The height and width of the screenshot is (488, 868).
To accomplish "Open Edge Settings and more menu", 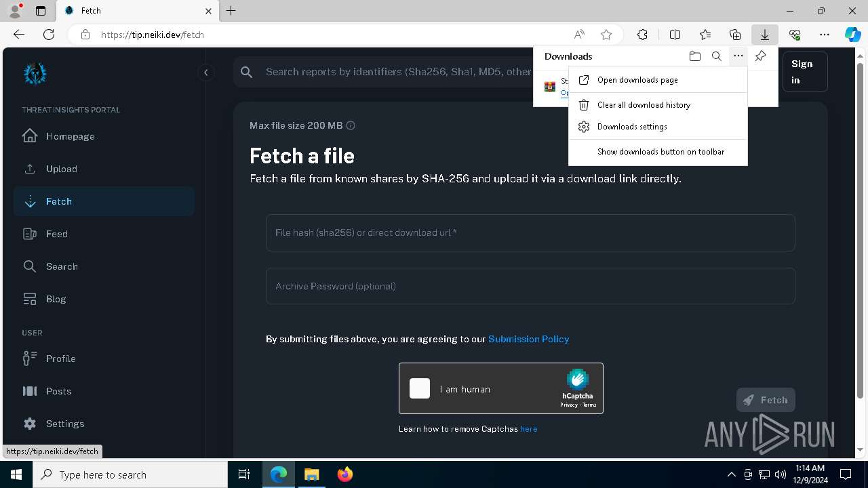I will (x=825, y=35).
